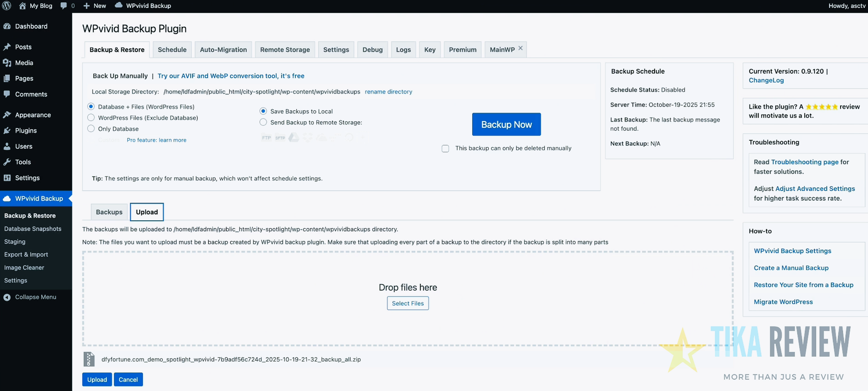Click the Collapse Menu arrow icon
Image resolution: width=868 pixels, height=391 pixels.
(7, 297)
